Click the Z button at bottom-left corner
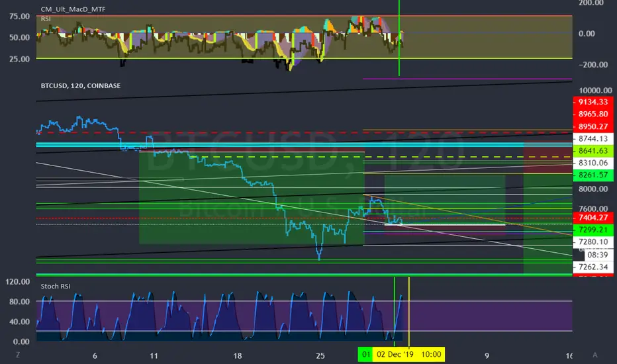The height and width of the screenshot is (364, 617). coord(18,355)
